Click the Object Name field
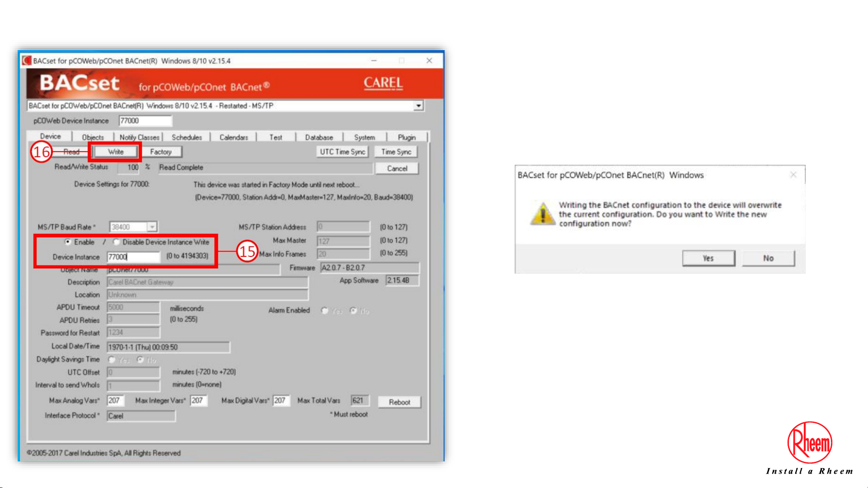 tap(193, 270)
